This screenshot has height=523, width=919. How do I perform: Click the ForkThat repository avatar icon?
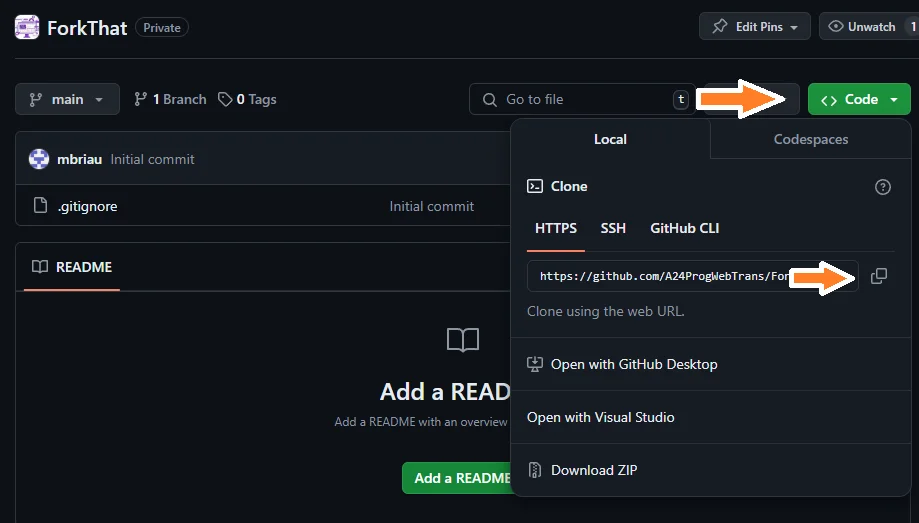(x=27, y=27)
